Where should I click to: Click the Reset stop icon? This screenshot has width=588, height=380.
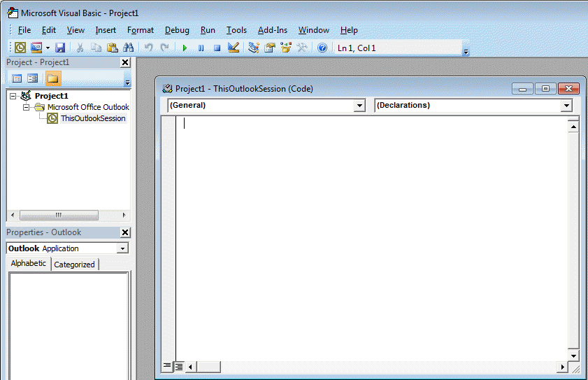tap(217, 48)
